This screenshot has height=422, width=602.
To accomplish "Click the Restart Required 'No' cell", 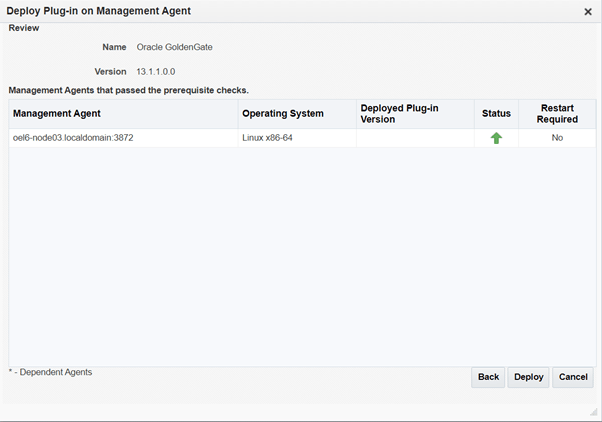I will (x=557, y=138).
